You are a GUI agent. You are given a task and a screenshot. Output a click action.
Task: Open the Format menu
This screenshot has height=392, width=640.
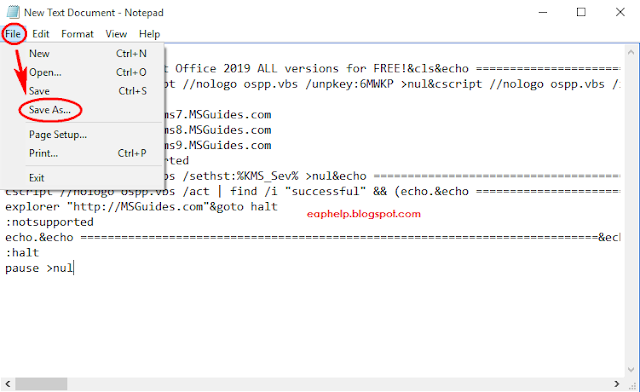(x=77, y=34)
